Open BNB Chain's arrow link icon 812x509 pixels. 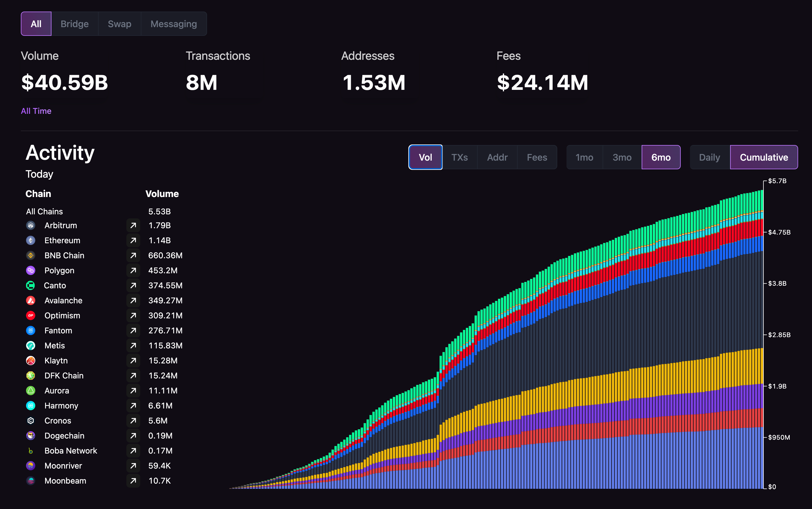click(x=133, y=255)
